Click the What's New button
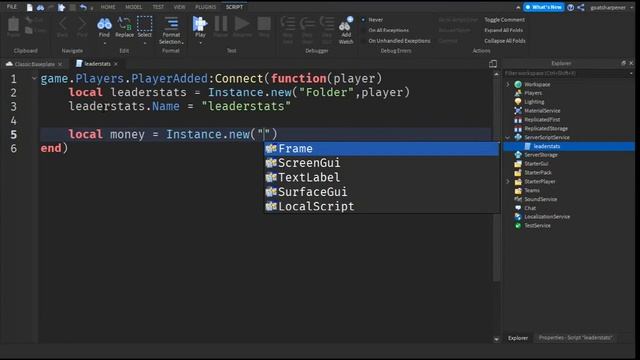This screenshot has height=360, width=640. click(544, 7)
